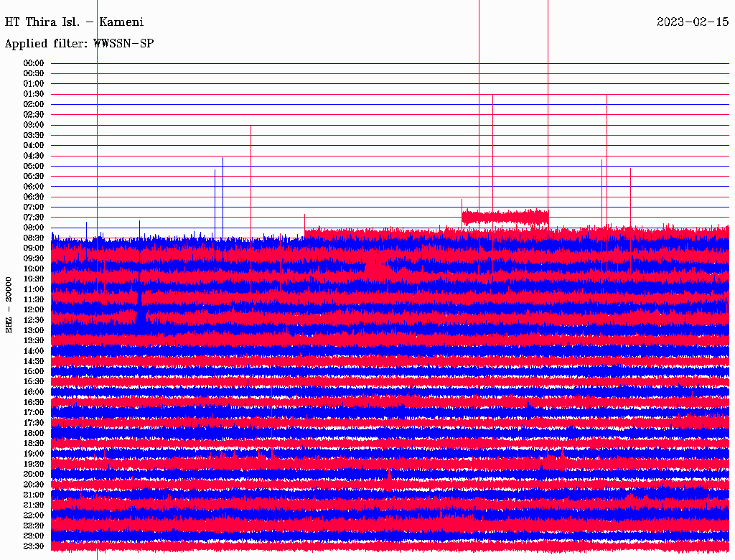
Task: Click the 01:30 time label
Action: pos(34,94)
